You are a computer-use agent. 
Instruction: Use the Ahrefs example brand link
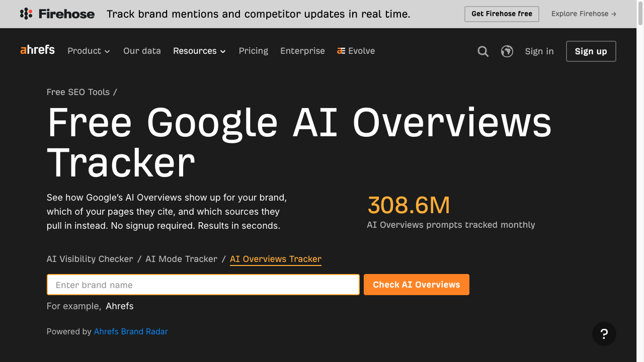[x=120, y=306]
